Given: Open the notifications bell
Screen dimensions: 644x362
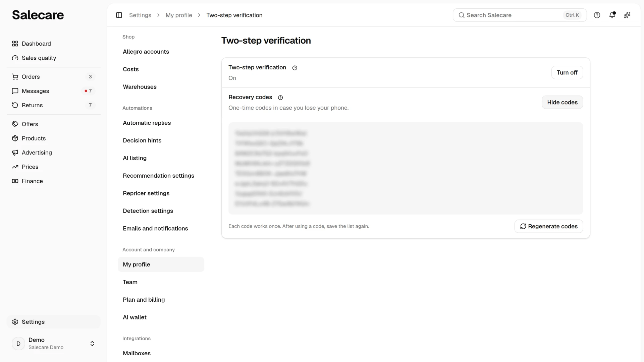Looking at the screenshot, I should (612, 15).
